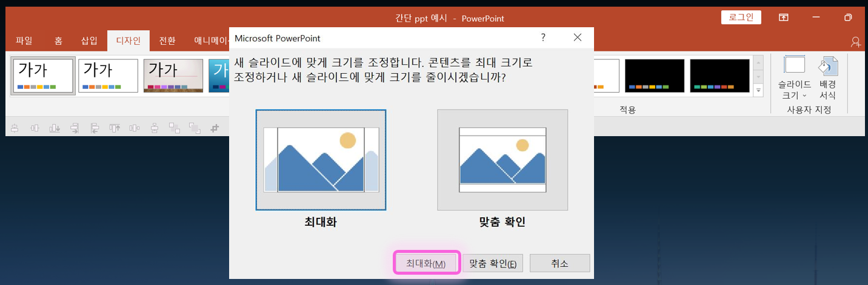Click Distribute Horizontally icon
The image size is (868, 285).
135,128
